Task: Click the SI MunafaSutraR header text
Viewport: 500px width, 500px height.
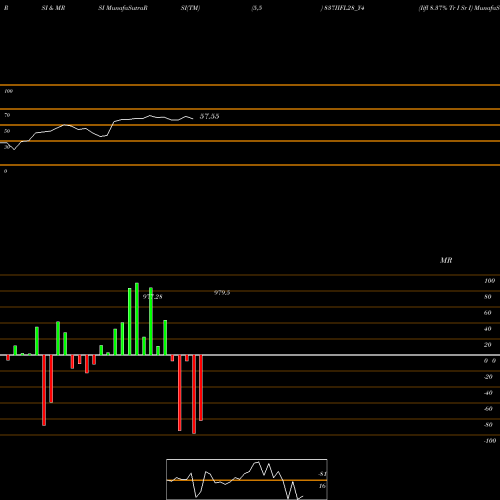Action: (123, 8)
